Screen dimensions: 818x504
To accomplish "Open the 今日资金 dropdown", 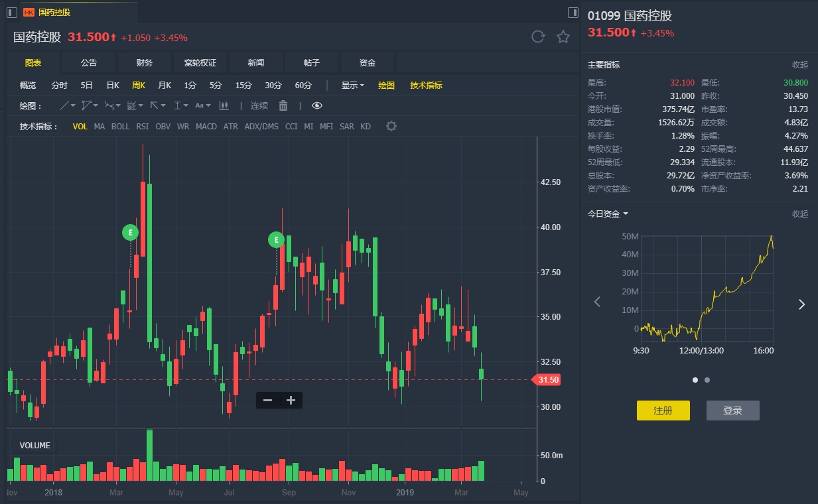I will (x=608, y=214).
